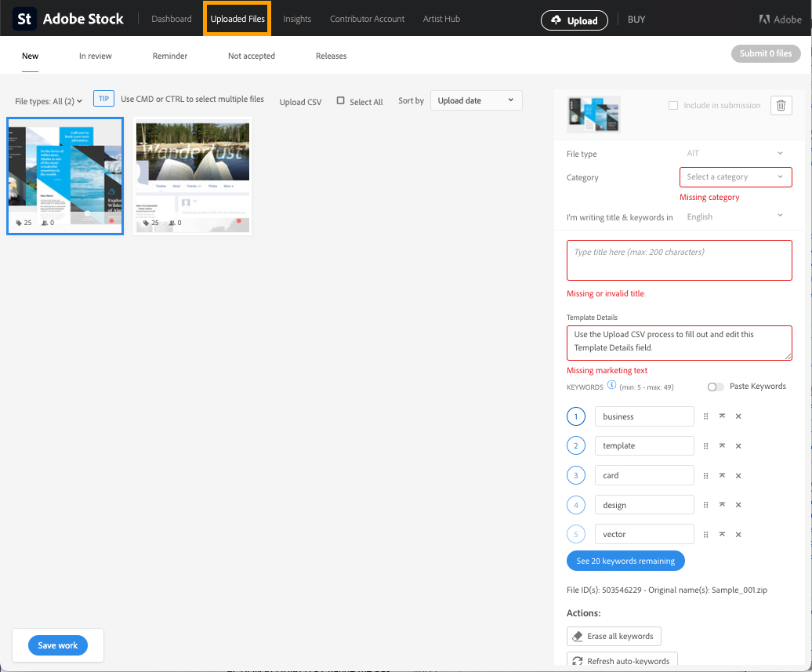Viewport: 812px width, 672px height.
Task: Move 'template' keyword to top
Action: tap(722, 446)
